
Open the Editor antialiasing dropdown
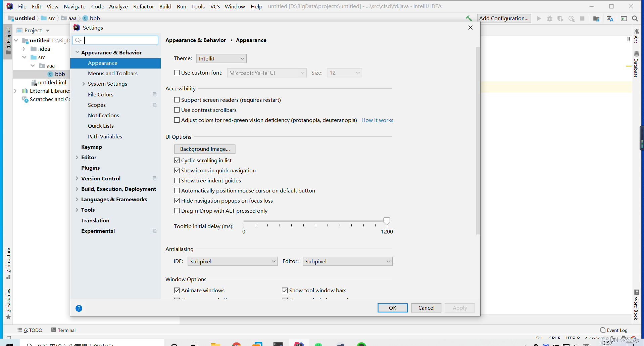coord(348,261)
